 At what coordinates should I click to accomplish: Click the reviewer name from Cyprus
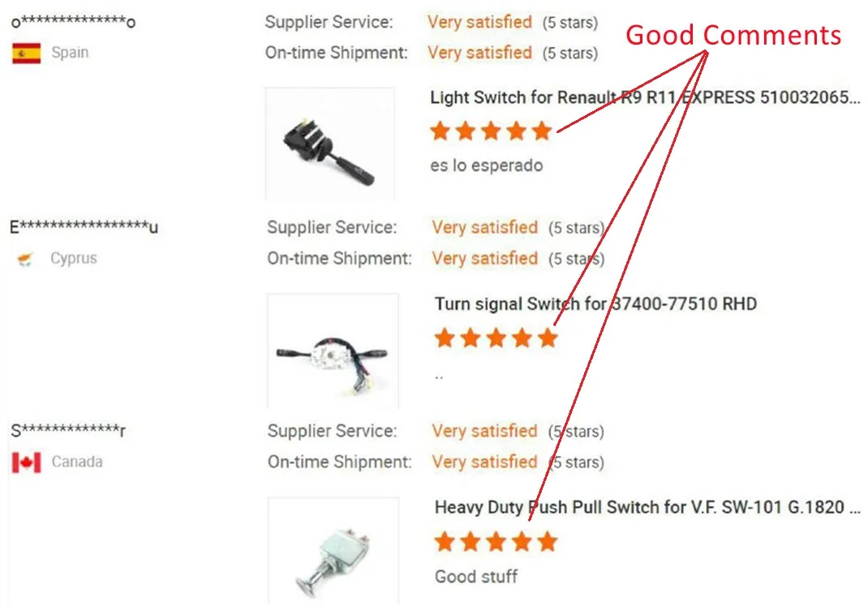pos(84,227)
